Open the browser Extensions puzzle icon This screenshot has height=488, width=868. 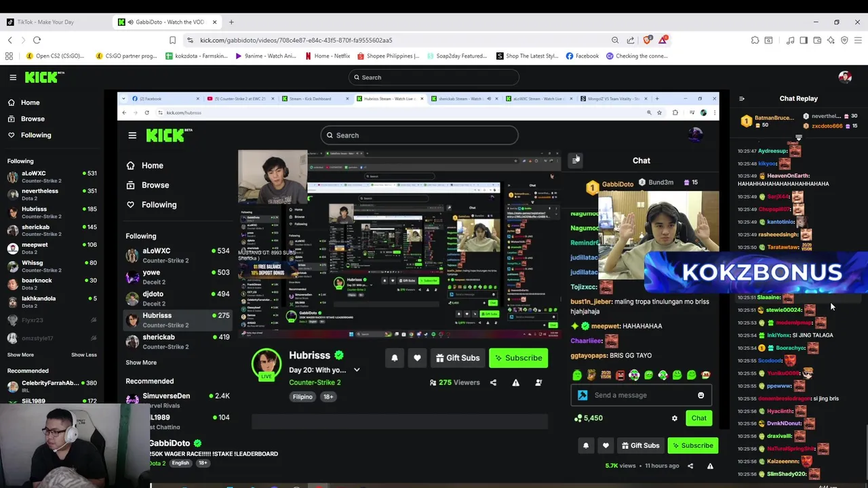pos(755,40)
